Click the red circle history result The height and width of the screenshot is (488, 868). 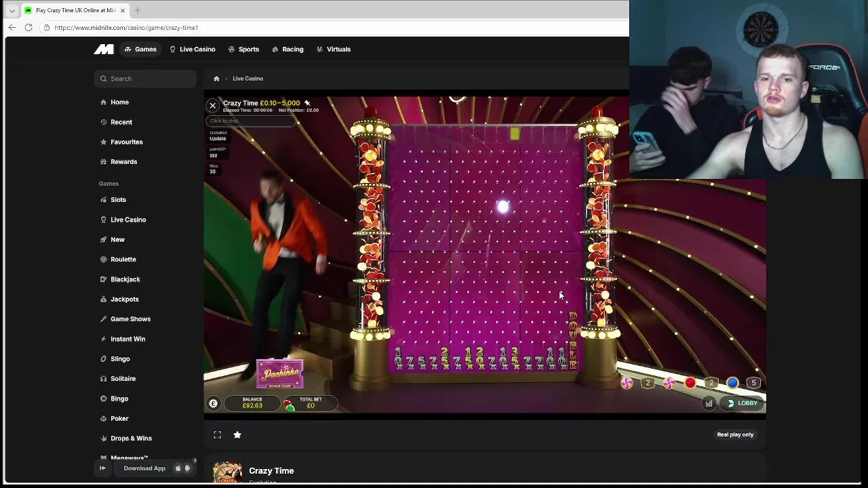(690, 383)
